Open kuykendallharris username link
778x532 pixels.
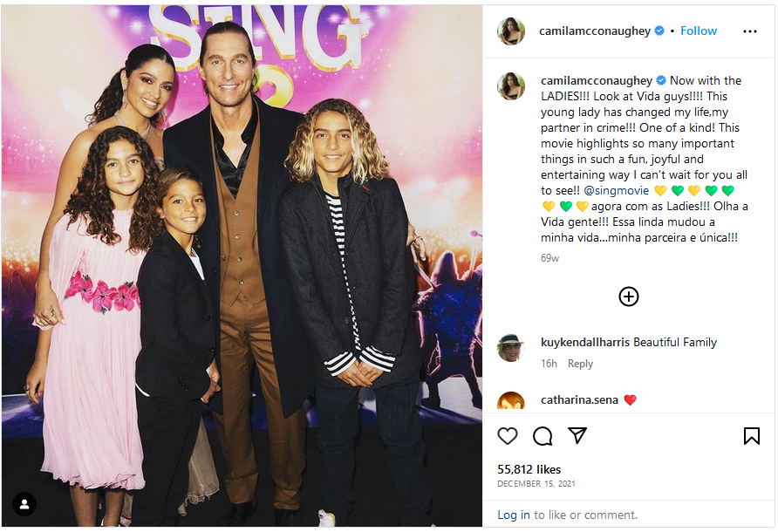(x=585, y=343)
